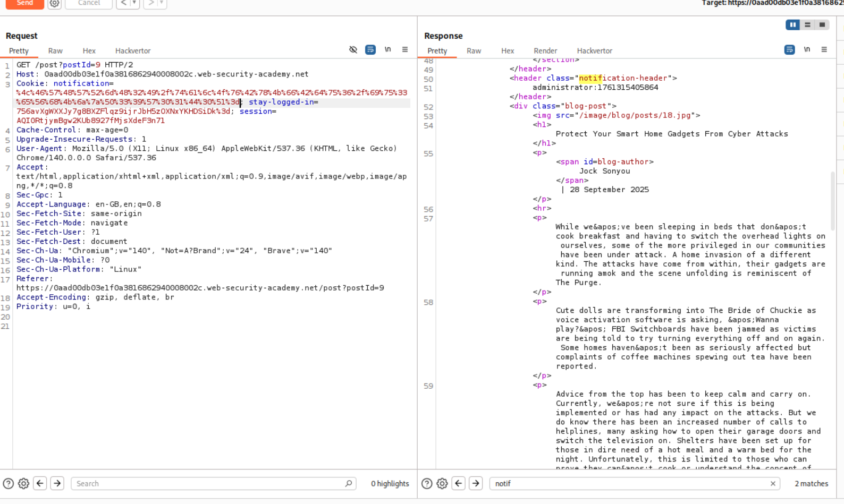Open the Request Hackvertor tab

click(x=133, y=51)
